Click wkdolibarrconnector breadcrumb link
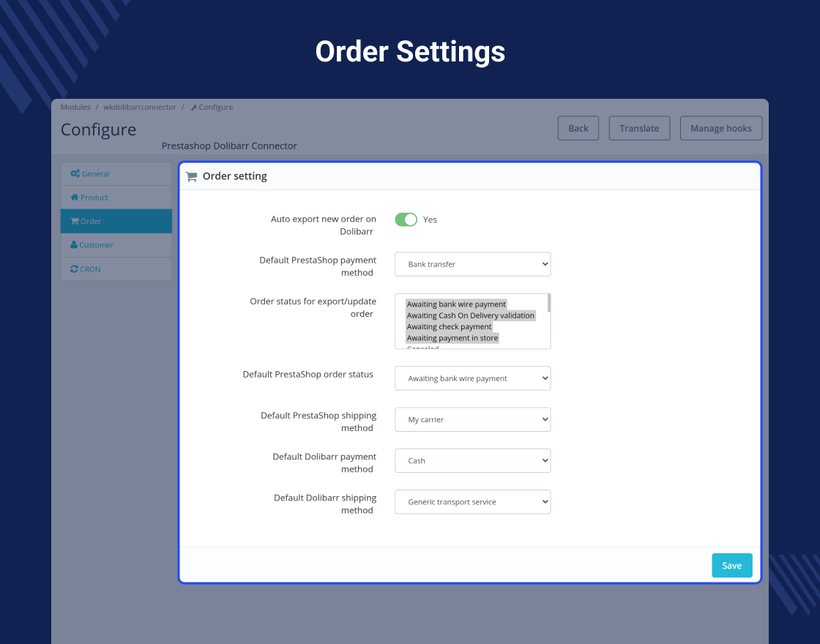The width and height of the screenshot is (820, 644). pos(140,107)
